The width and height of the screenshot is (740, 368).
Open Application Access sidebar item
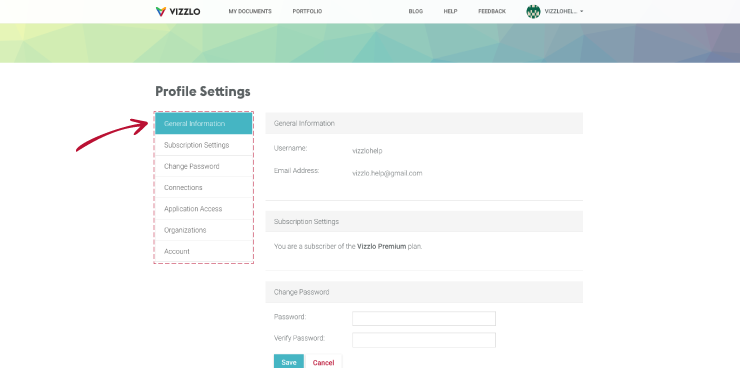203,209
